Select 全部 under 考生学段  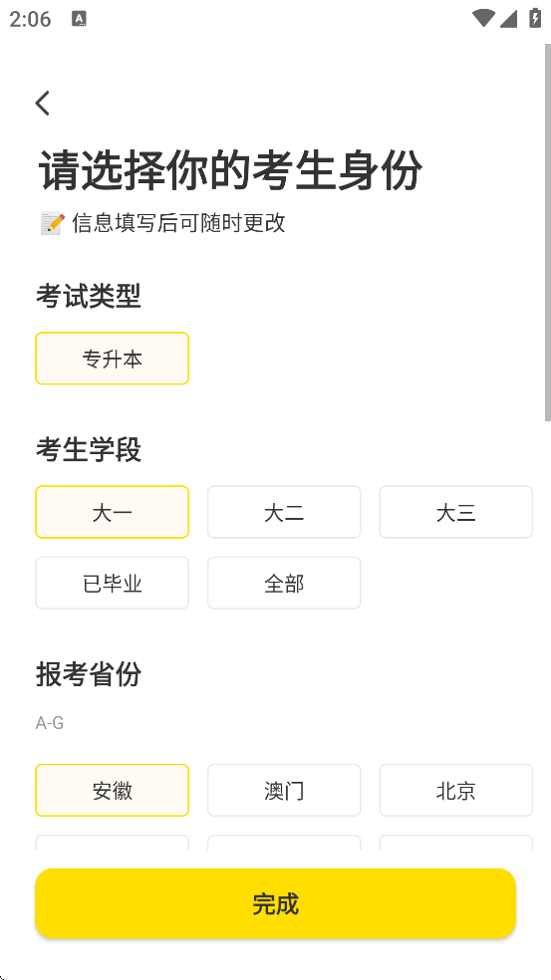tap(284, 584)
